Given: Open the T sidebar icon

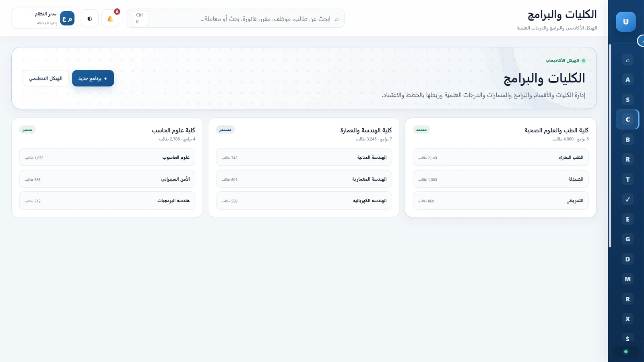Looking at the screenshot, I should tap(627, 179).
